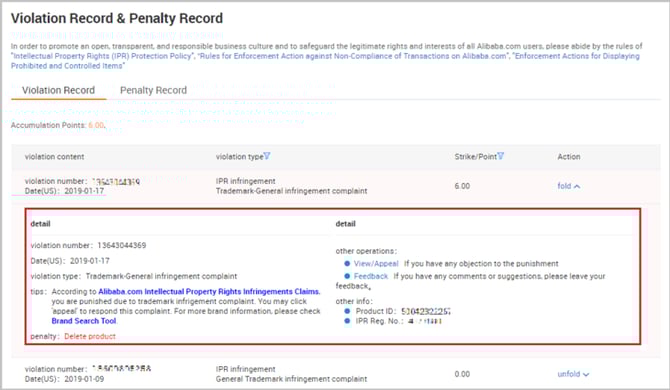Click the bullet beside View/Appeal
This screenshot has height=390, width=670.
click(x=347, y=264)
